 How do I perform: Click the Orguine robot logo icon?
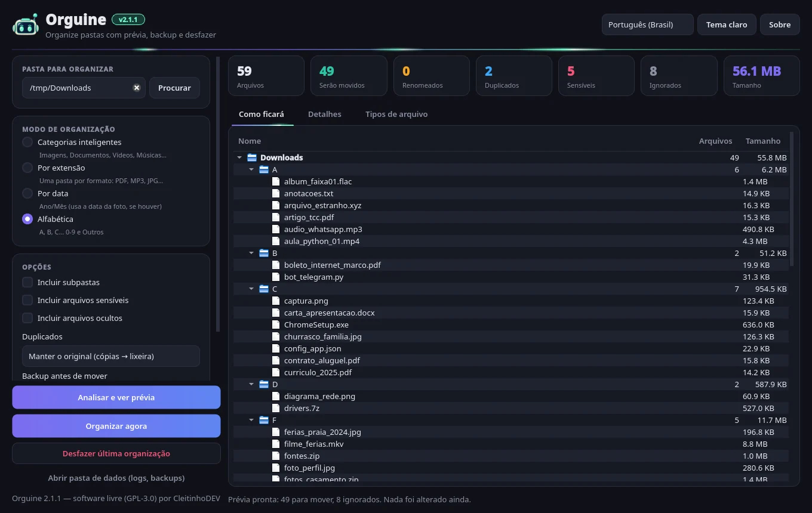(x=26, y=24)
